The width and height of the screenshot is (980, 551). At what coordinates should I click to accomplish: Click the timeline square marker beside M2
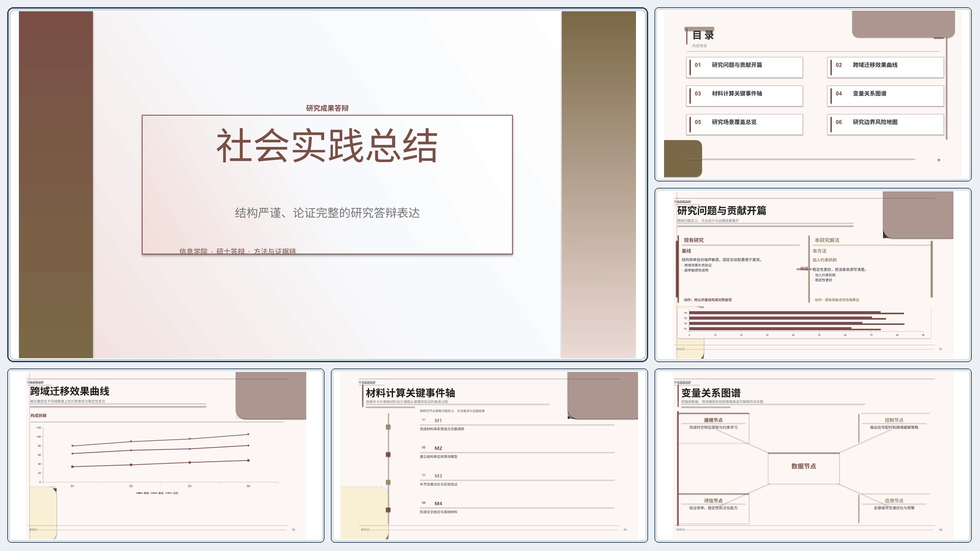(x=388, y=455)
